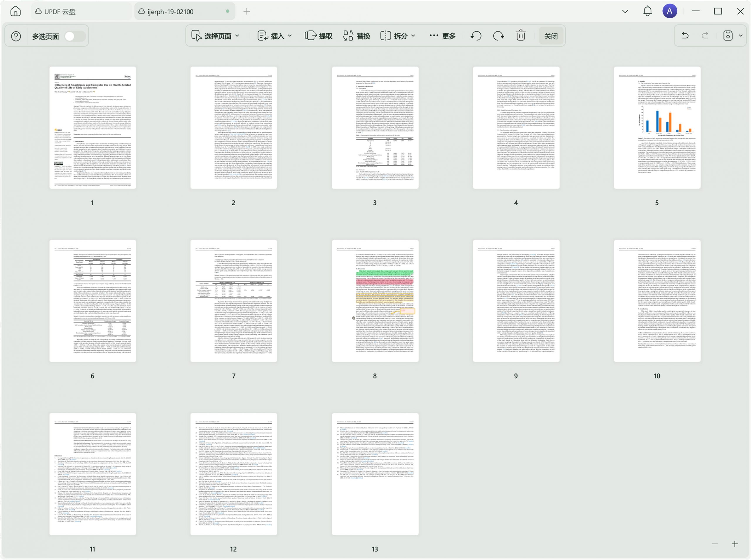Viewport: 751px width, 560px height.
Task: Open notifications bell icon
Action: [x=647, y=11]
